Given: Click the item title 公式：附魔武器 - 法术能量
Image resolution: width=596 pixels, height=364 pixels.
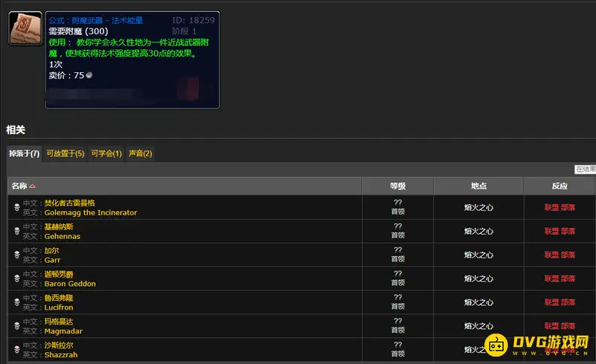Looking at the screenshot, I should point(96,21).
